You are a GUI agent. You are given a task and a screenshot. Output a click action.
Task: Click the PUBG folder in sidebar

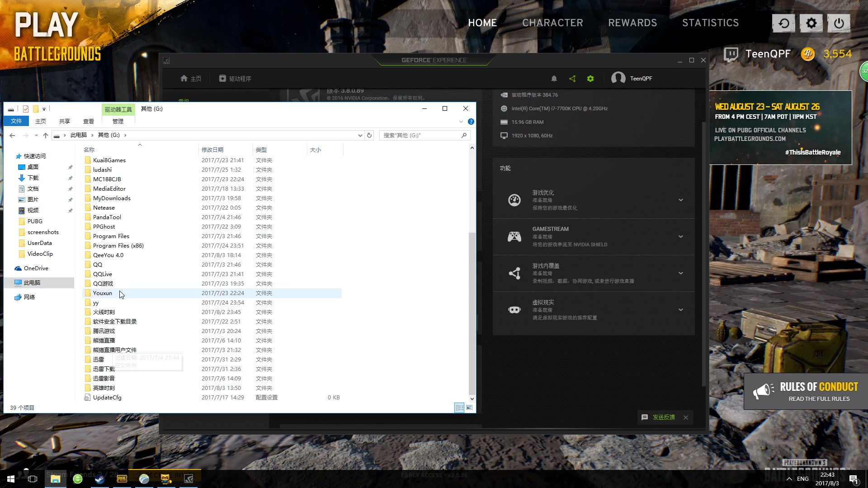click(x=34, y=221)
